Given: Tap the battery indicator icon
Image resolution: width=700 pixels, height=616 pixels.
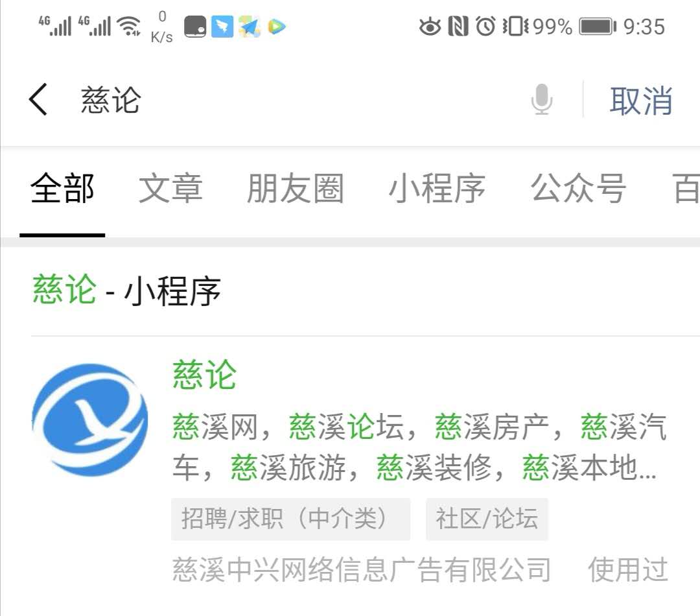Looking at the screenshot, I should [598, 27].
